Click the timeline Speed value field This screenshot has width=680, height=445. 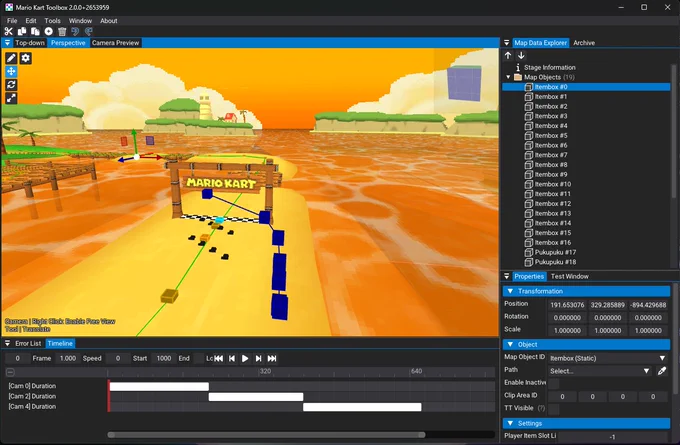tap(68, 359)
